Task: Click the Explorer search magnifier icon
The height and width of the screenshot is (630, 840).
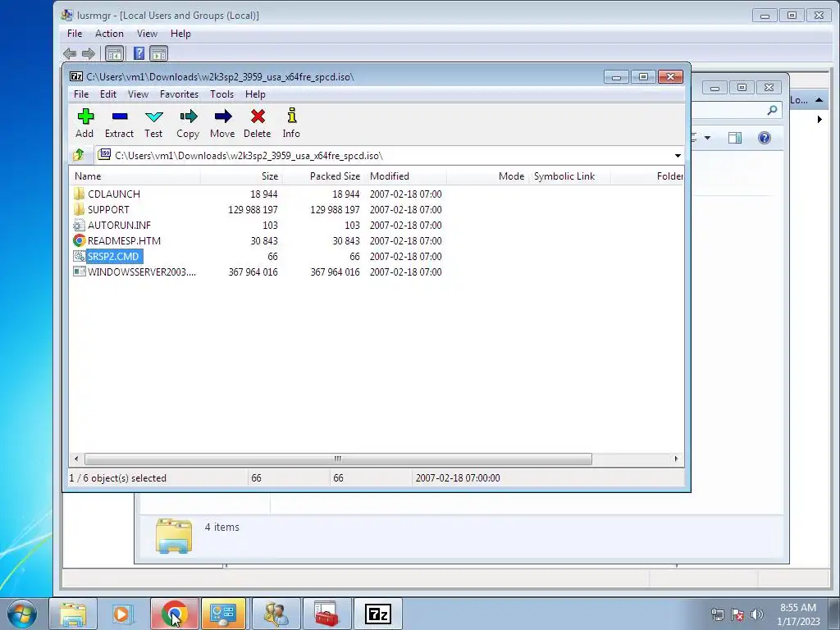Action: (x=772, y=110)
